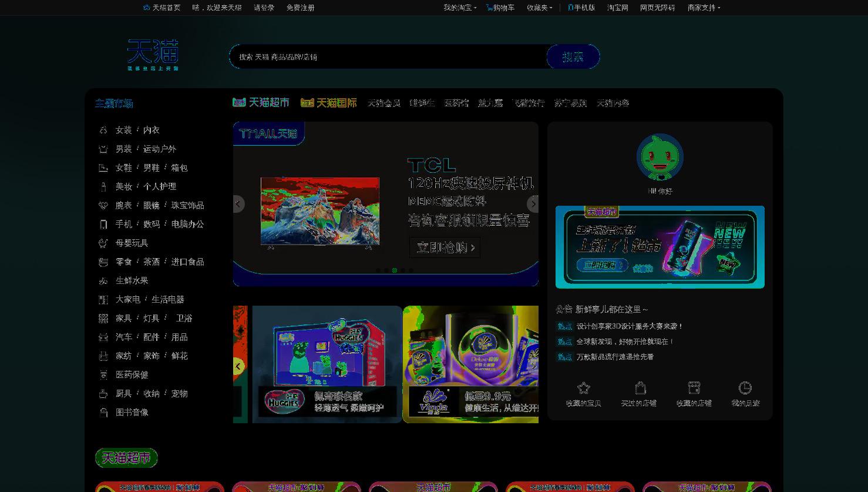Open news 设计创享家3D设计服务大赛来袭
The image size is (868, 492).
click(630, 326)
